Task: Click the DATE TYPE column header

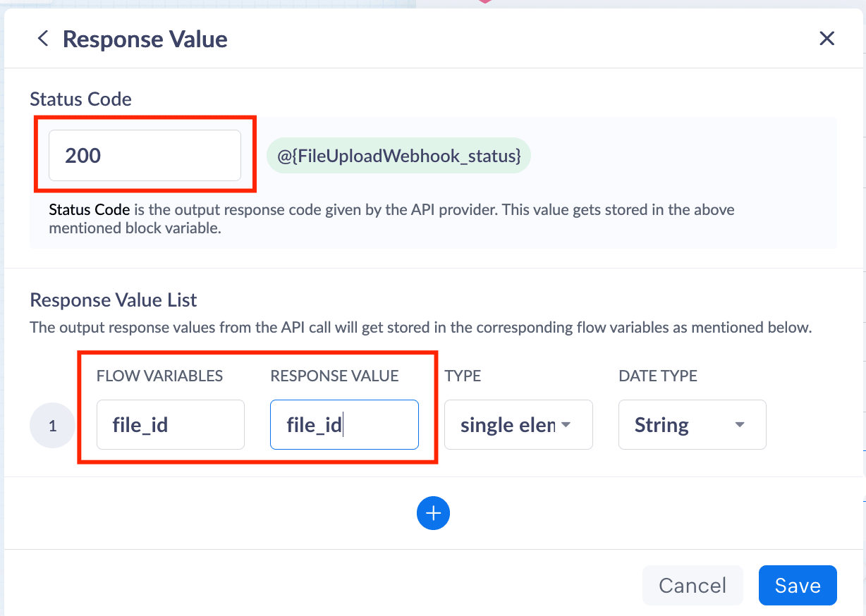Action: (x=657, y=376)
